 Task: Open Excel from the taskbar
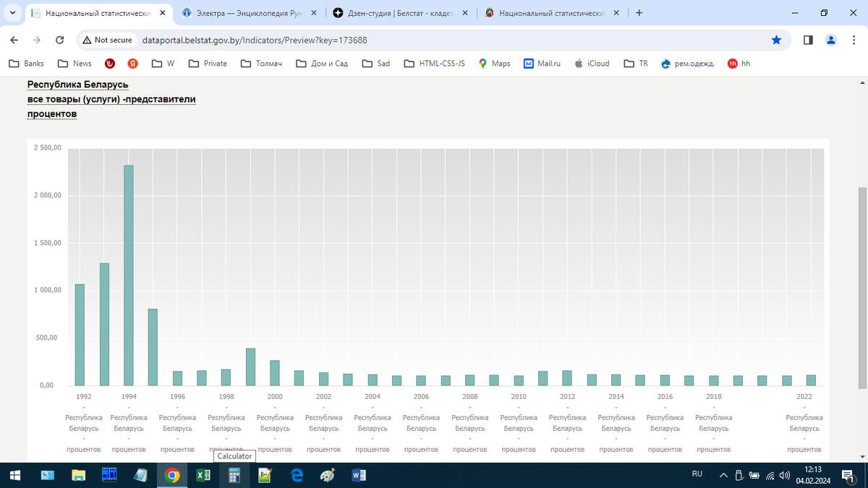pyautogui.click(x=203, y=476)
